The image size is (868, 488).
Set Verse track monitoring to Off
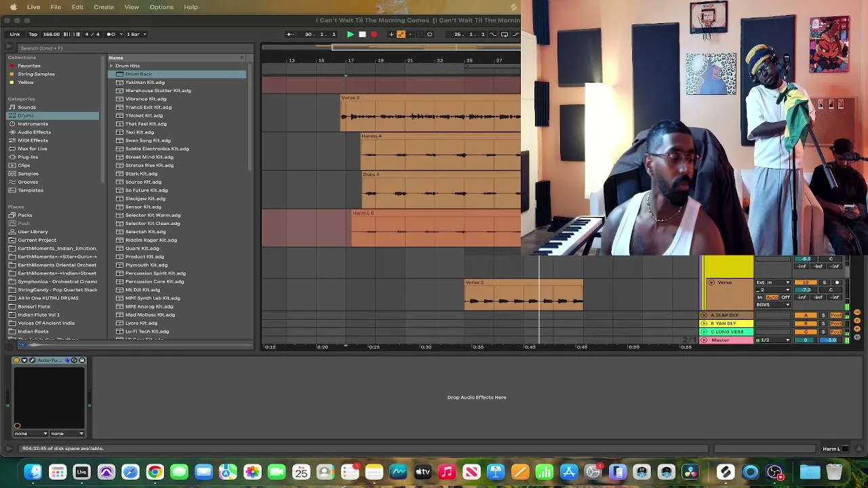click(785, 298)
